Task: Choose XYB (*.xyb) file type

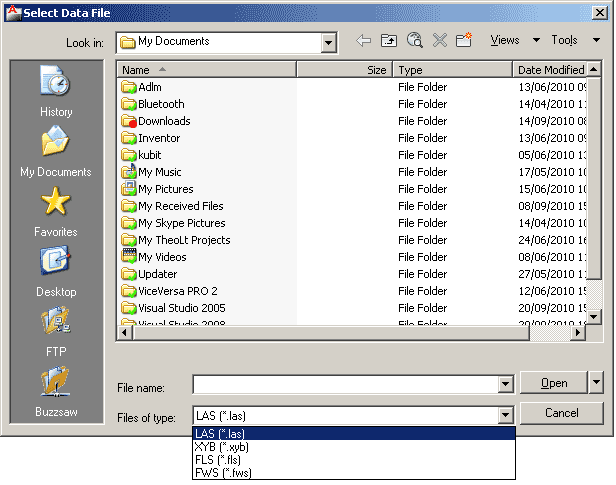Action: point(354,447)
